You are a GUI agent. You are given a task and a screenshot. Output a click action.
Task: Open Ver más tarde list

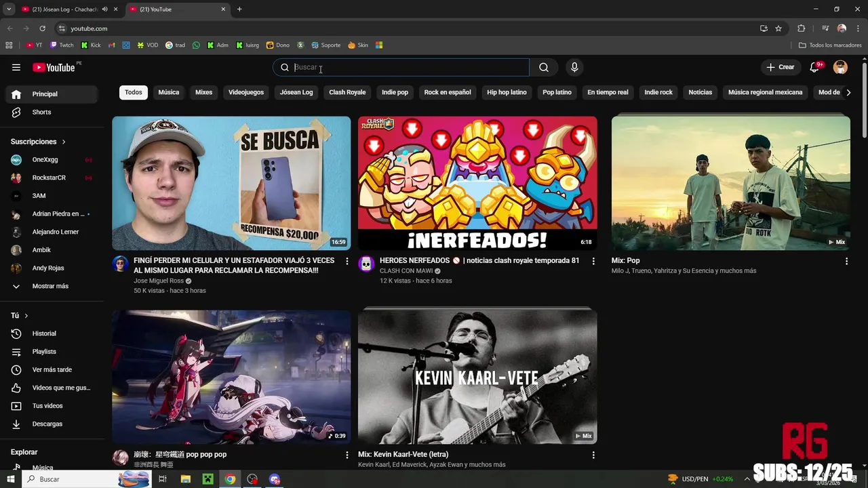tap(52, 369)
